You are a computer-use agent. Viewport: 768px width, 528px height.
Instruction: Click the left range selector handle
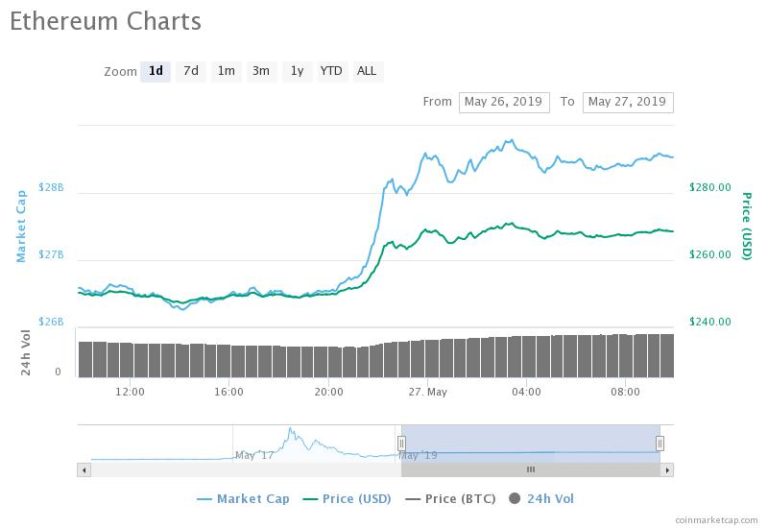pos(401,443)
